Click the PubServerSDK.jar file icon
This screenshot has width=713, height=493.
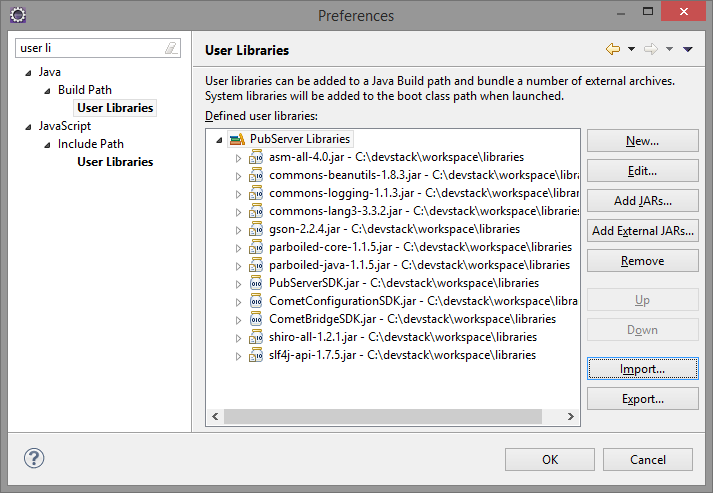(256, 283)
